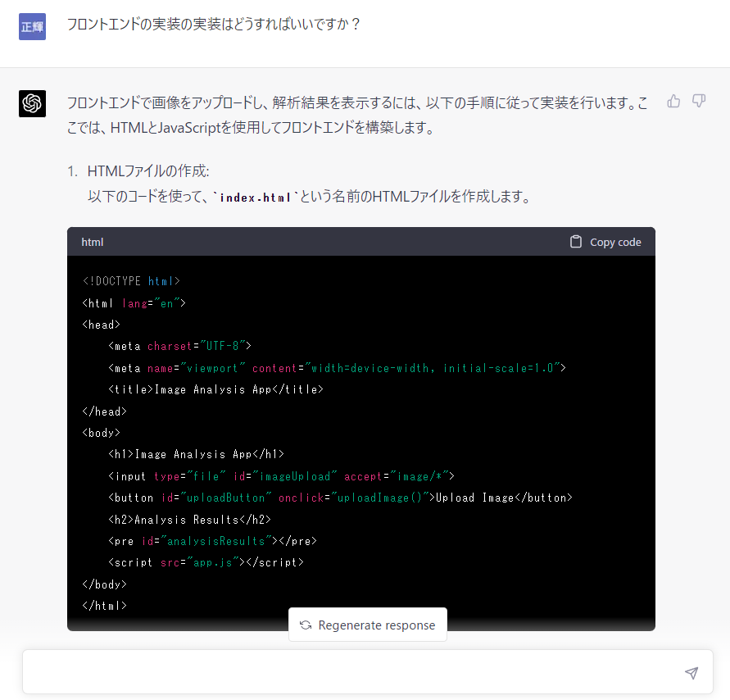This screenshot has width=730, height=700.
Task: Click the thumbs up feedback icon
Action: pos(673,101)
